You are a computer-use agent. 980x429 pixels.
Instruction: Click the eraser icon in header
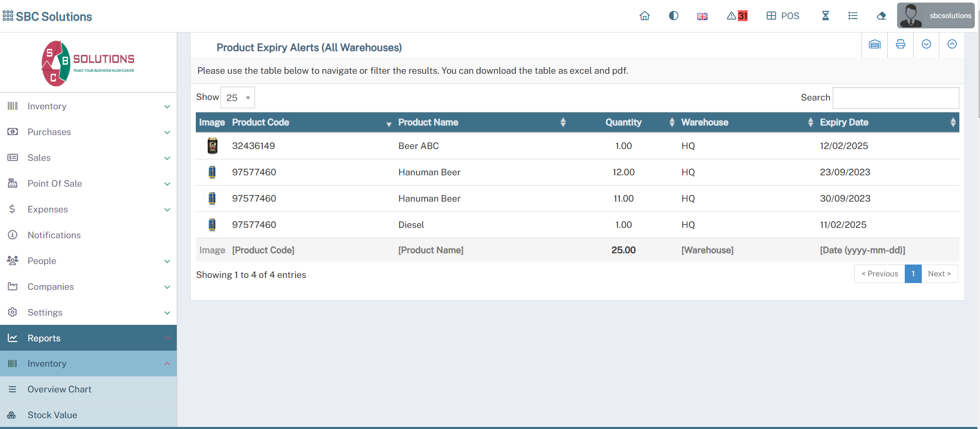coord(881,16)
